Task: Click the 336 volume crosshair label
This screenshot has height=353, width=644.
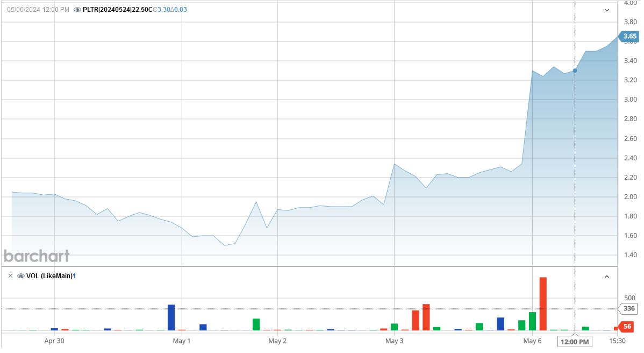Action: 629,309
